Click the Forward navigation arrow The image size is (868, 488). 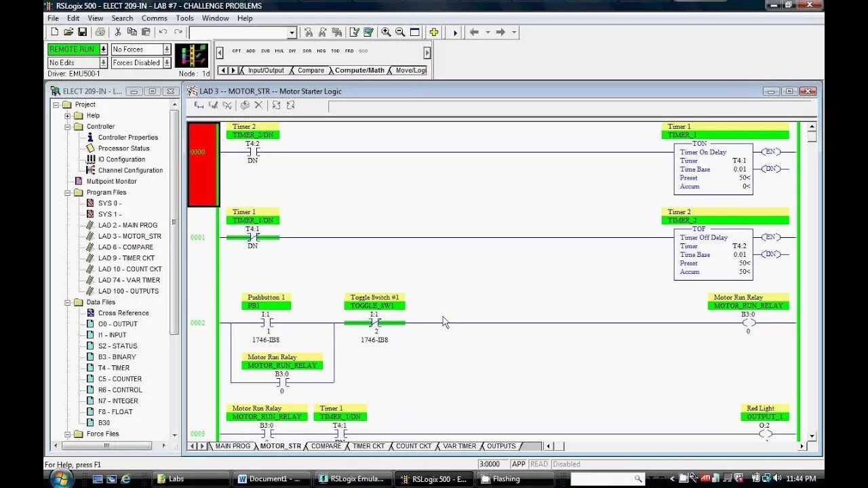[x=500, y=32]
